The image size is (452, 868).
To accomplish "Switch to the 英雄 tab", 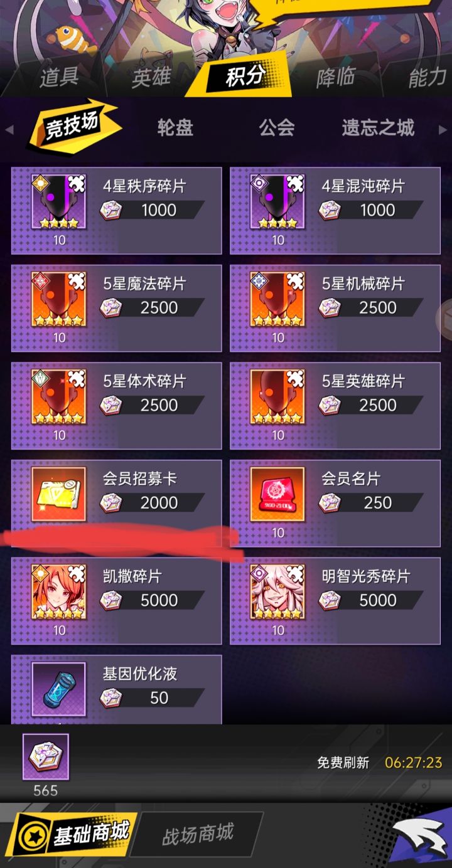I will coord(151,78).
